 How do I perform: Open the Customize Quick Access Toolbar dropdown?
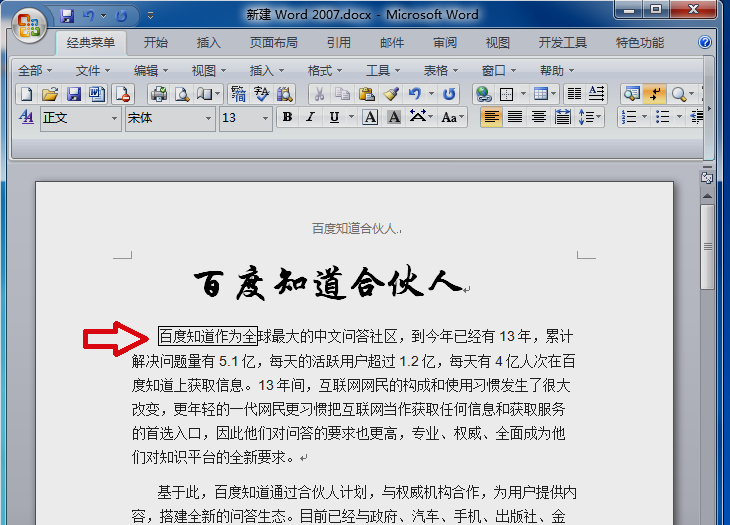150,16
